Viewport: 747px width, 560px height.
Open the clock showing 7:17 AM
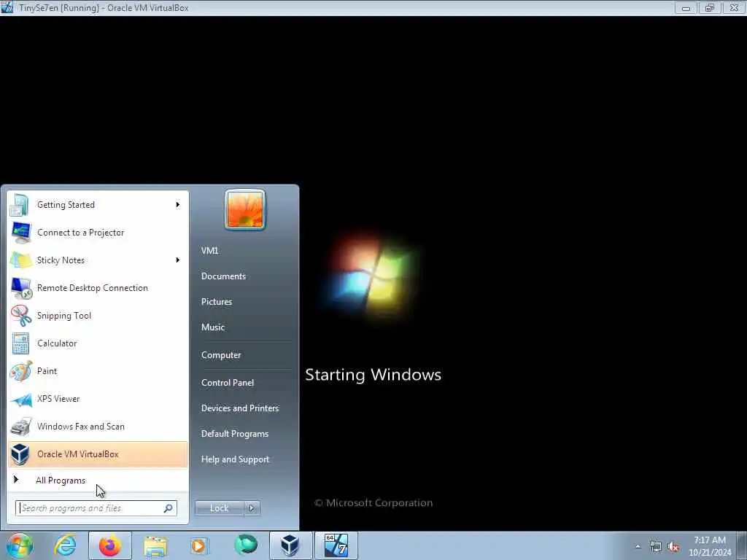tap(710, 546)
